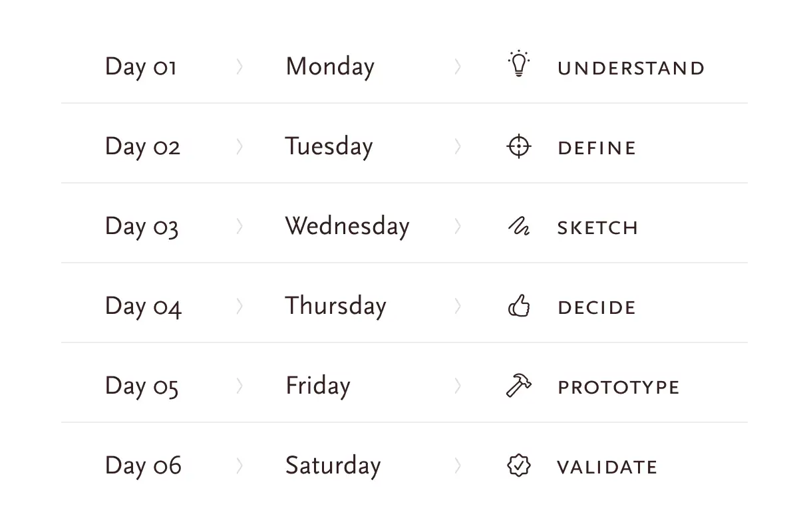The image size is (809, 532).
Task: Select the thumbs-up icon beside Decide
Action: (519, 306)
